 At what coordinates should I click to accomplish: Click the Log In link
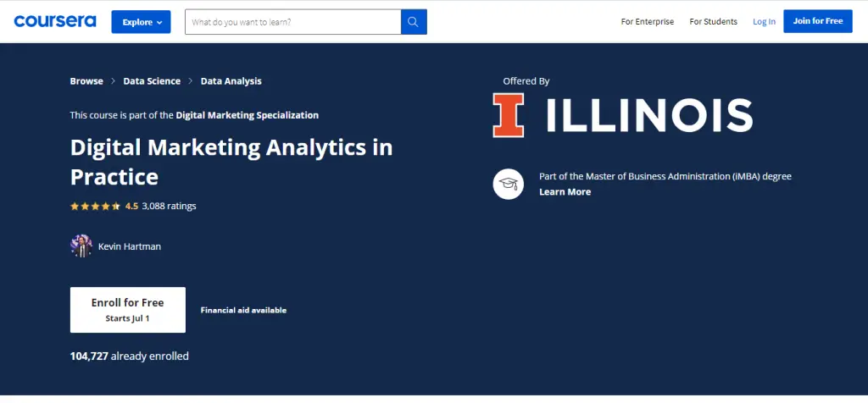point(764,22)
